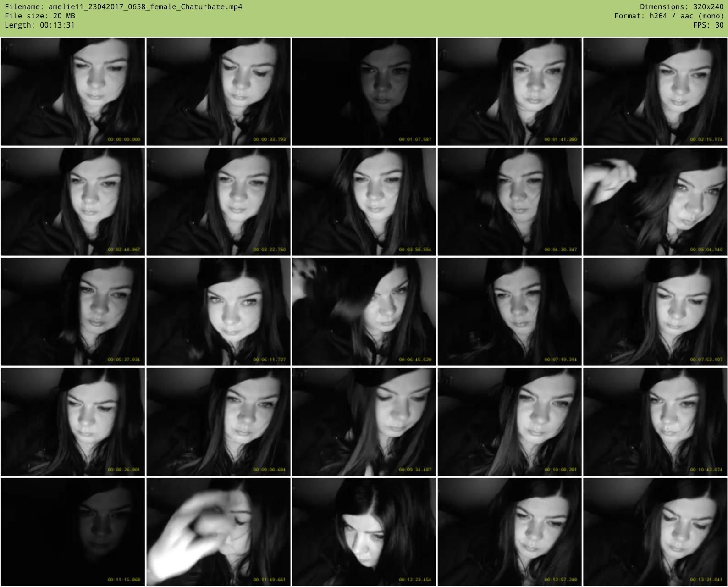Viewport: 728px width, 587px height.
Task: Click the frame stamped 00:12:23.454
Action: pyautogui.click(x=364, y=532)
